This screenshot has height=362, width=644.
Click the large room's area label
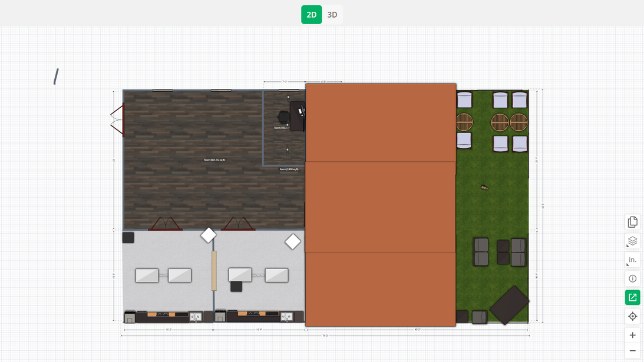tap(214, 160)
